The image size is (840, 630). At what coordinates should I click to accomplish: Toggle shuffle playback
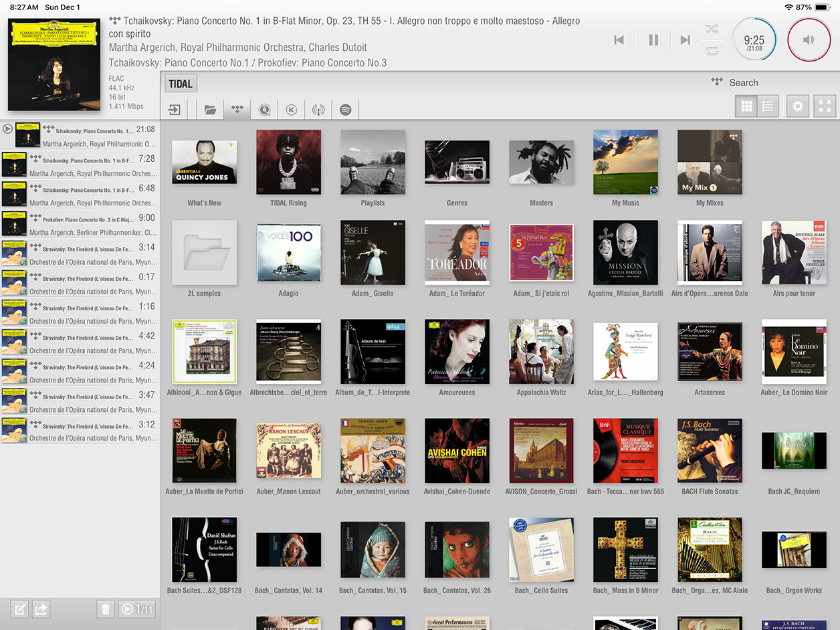pos(712,29)
